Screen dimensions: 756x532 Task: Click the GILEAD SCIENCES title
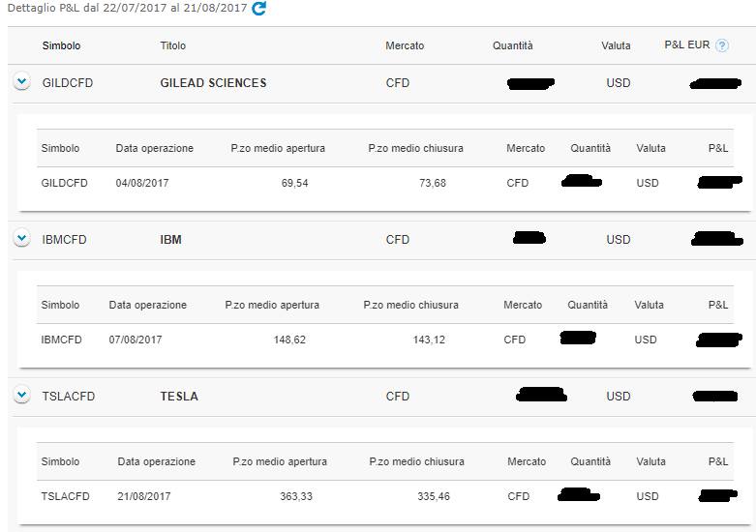(213, 83)
